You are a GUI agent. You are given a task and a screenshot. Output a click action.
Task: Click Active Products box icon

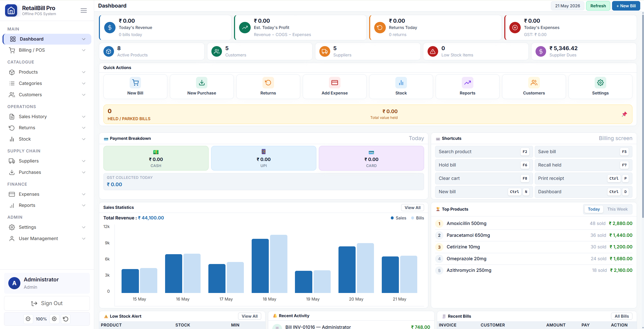pyautogui.click(x=109, y=51)
